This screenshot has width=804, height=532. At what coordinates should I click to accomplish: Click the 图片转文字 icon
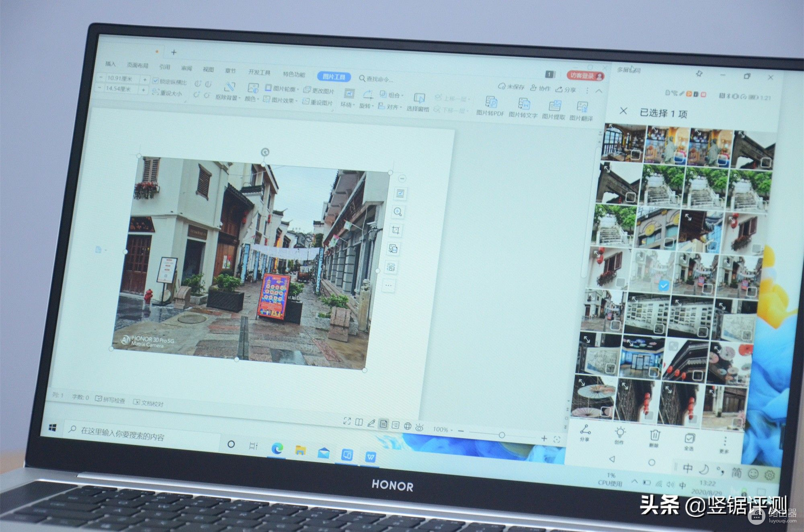(523, 104)
